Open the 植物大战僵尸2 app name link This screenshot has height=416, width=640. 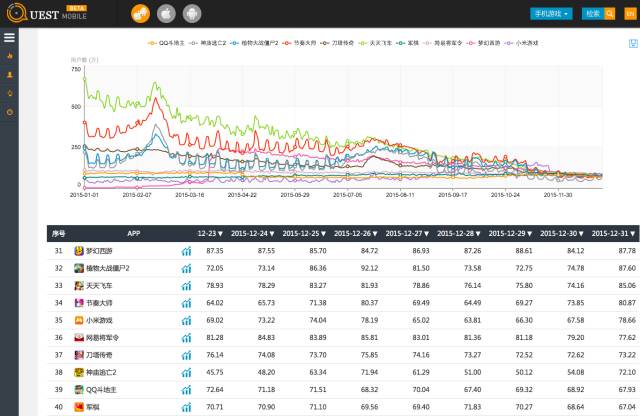(108, 268)
